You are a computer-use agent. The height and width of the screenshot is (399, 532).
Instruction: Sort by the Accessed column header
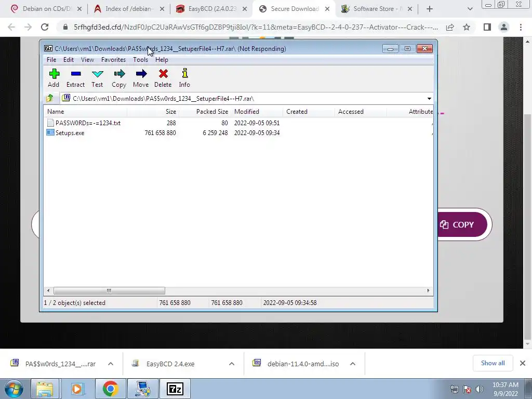tap(361, 112)
